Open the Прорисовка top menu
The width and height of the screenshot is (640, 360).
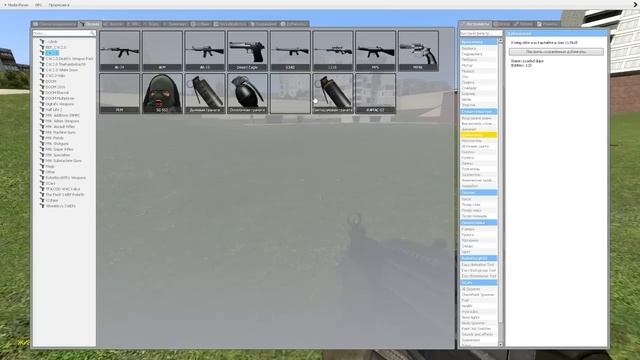59,5
